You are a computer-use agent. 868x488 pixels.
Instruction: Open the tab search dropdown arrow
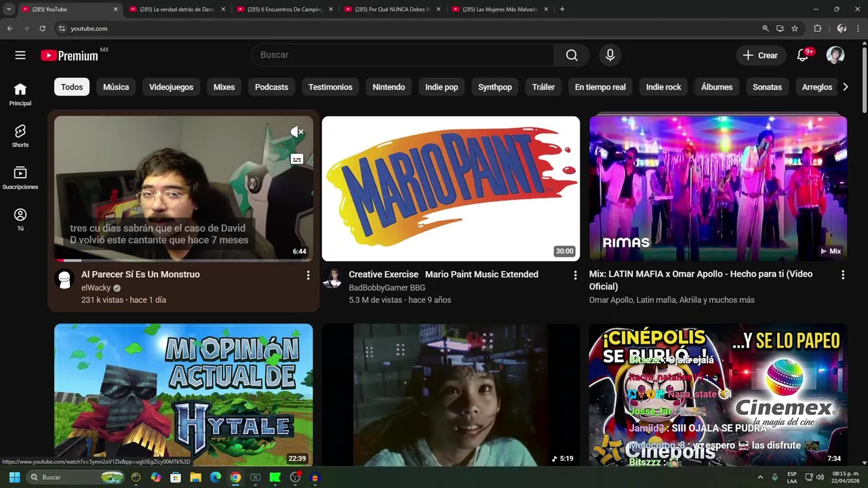point(9,9)
